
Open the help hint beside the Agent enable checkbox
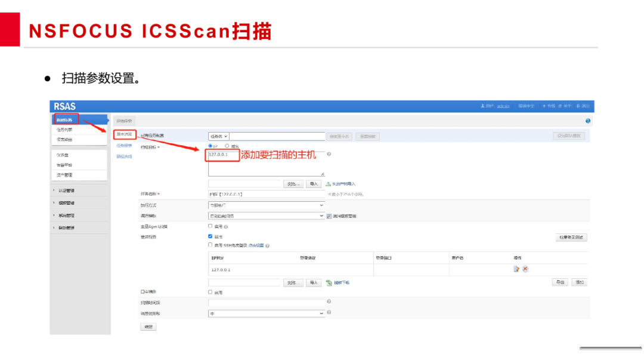226,227
